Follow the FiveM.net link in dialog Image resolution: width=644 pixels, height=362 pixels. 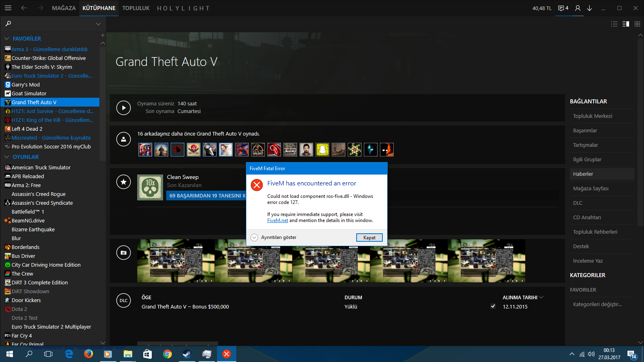coord(278,220)
